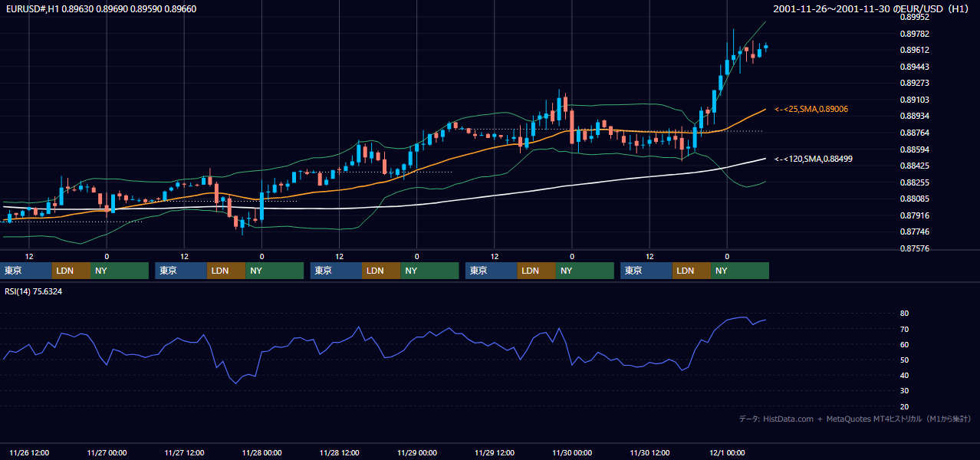The height and width of the screenshot is (460, 980).
Task: Select the rightmost LDN session block
Action: (x=692, y=271)
